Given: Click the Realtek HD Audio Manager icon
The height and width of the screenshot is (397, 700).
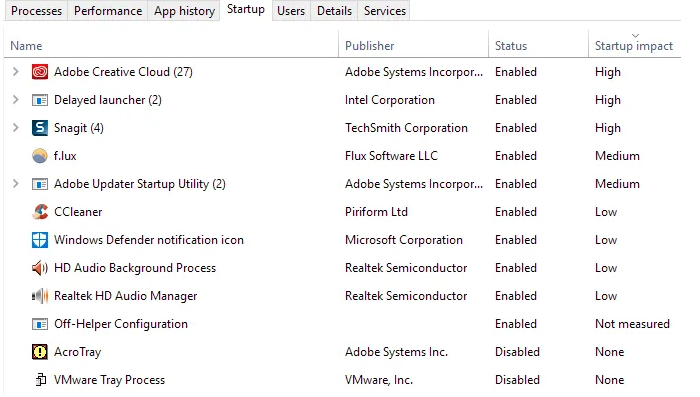Looking at the screenshot, I should pos(40,296).
